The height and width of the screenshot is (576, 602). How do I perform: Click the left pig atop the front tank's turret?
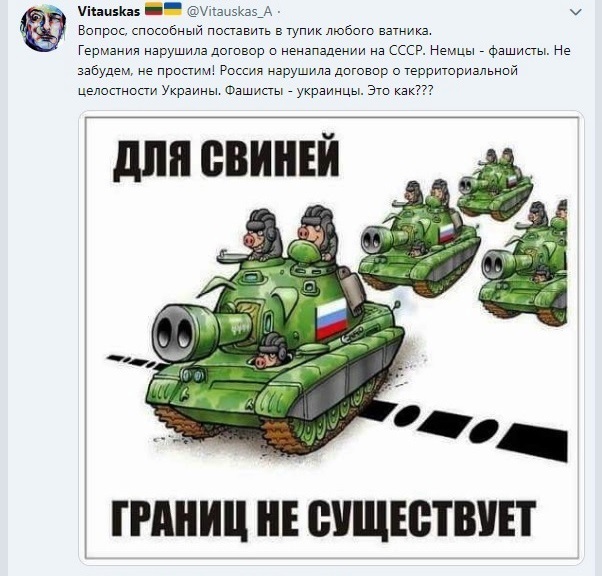tap(259, 235)
